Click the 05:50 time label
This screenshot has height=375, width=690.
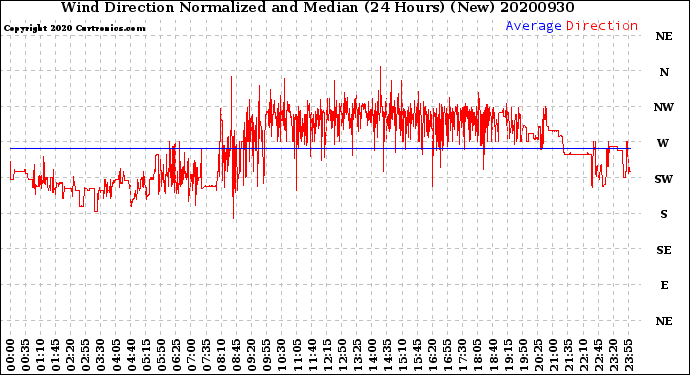[x=161, y=355]
